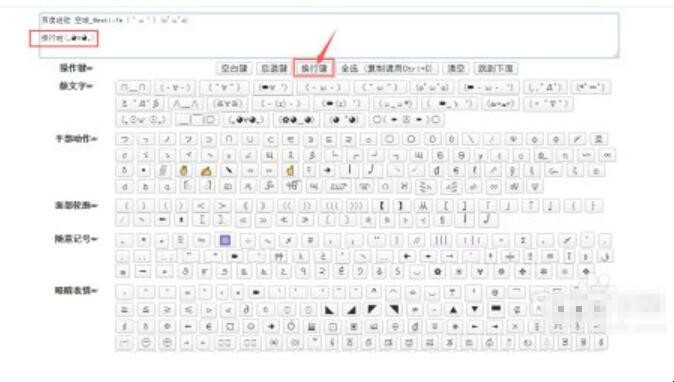
Task: Insert the black lower-left corner triangle ◣
Action: [x=329, y=309]
